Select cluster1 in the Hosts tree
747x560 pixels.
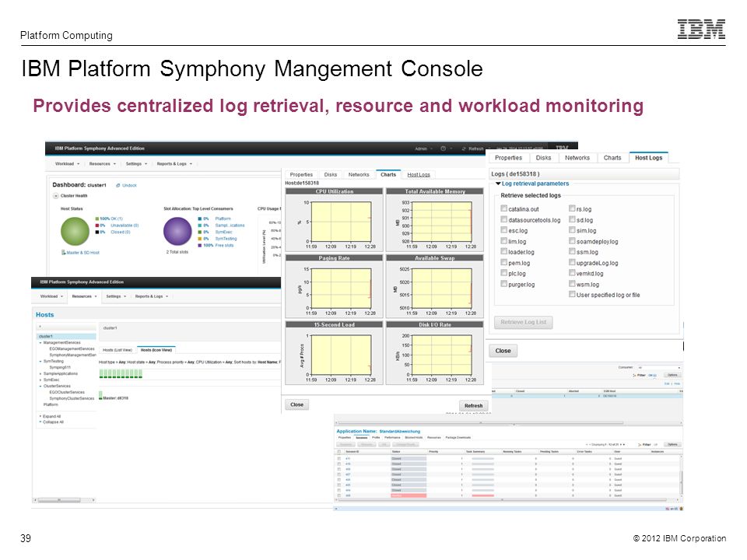point(66,336)
